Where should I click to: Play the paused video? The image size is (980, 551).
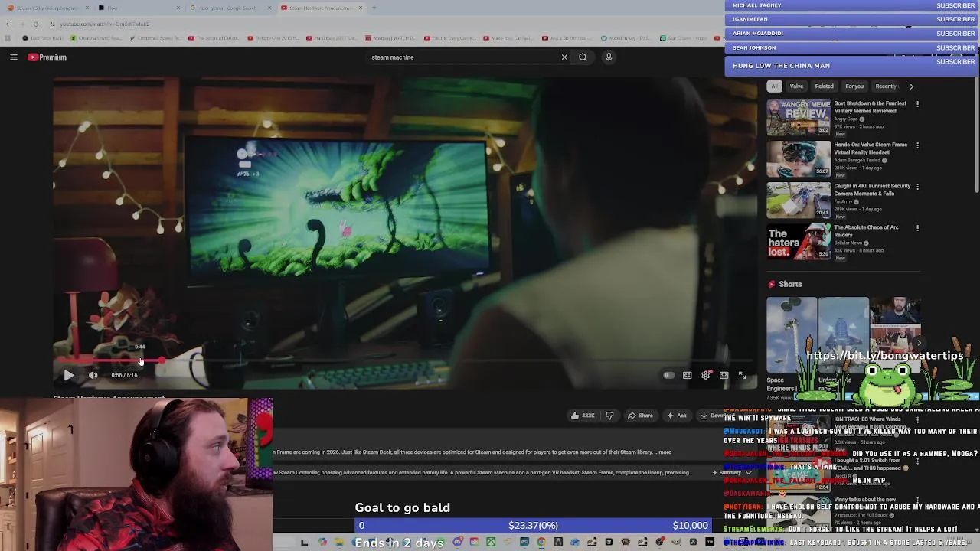[68, 375]
